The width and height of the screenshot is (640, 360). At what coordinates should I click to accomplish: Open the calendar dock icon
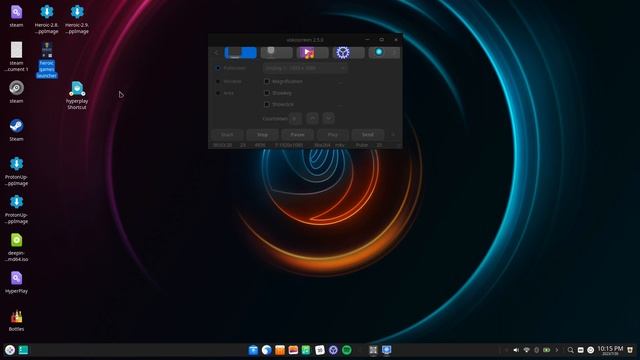[320, 350]
